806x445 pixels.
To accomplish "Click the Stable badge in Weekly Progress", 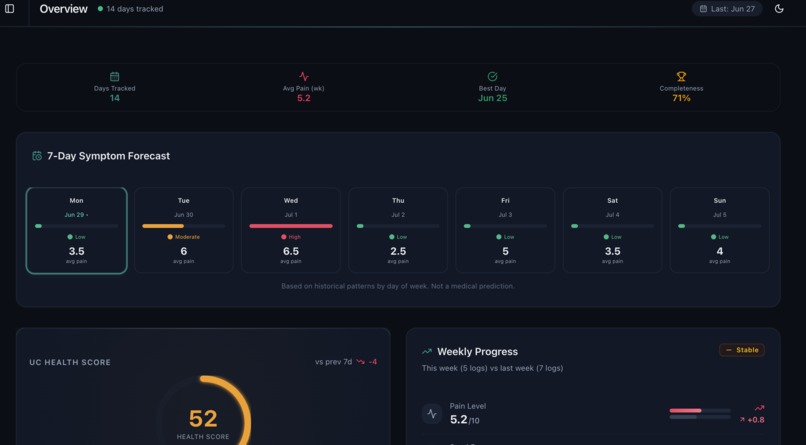I will point(742,350).
